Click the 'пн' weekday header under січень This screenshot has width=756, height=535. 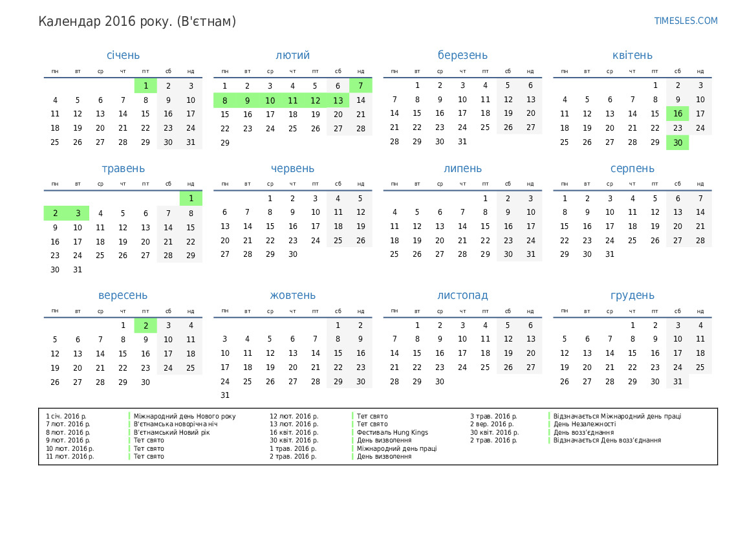55,71
